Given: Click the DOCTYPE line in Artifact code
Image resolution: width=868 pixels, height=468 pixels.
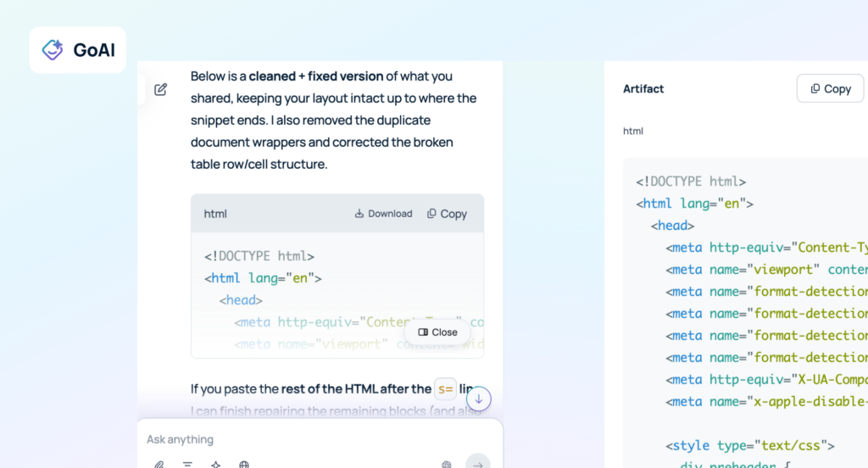Looking at the screenshot, I should tap(691, 181).
